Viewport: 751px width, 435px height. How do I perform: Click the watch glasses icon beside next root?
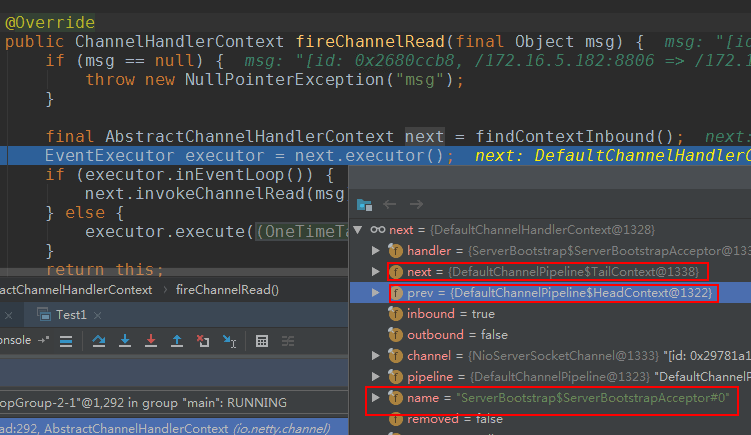pyautogui.click(x=377, y=230)
